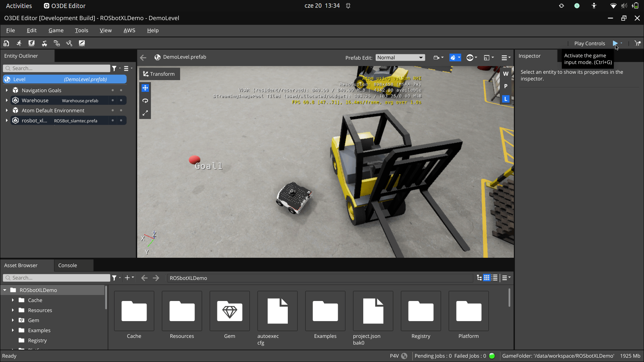Viewport: 644px width, 362px height.
Task: Switch asset browser to tree view icon
Action: tap(479, 278)
